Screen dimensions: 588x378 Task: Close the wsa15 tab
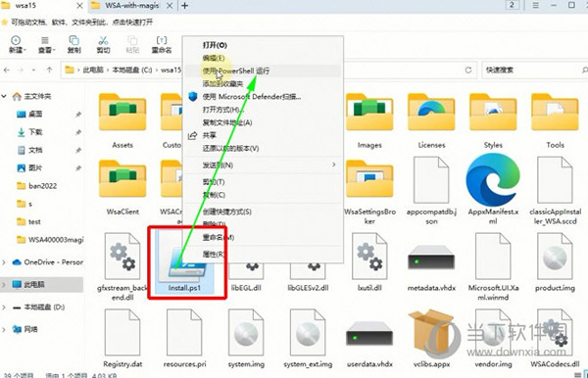[x=79, y=6]
